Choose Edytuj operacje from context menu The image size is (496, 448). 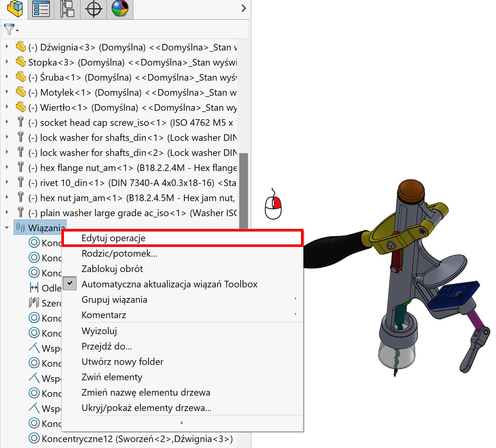pyautogui.click(x=113, y=238)
